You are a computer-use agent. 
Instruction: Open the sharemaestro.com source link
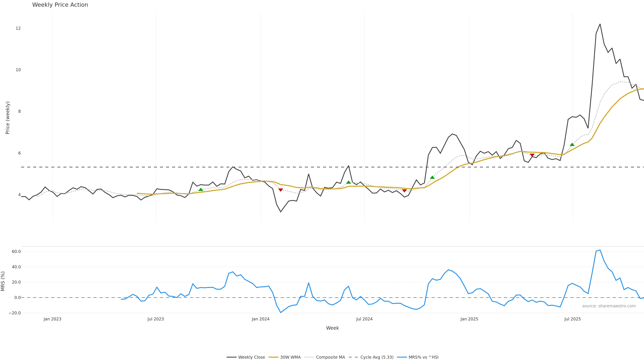point(609,306)
